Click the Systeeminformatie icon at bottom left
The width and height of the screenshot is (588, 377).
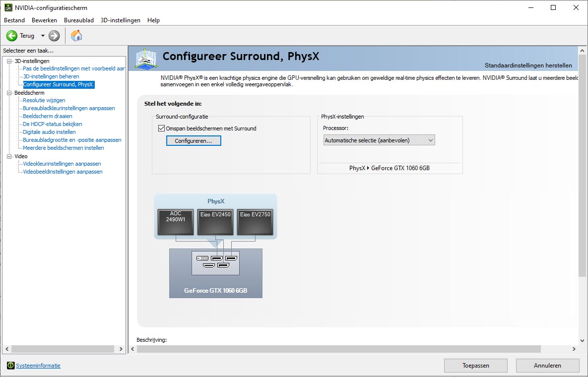click(10, 366)
